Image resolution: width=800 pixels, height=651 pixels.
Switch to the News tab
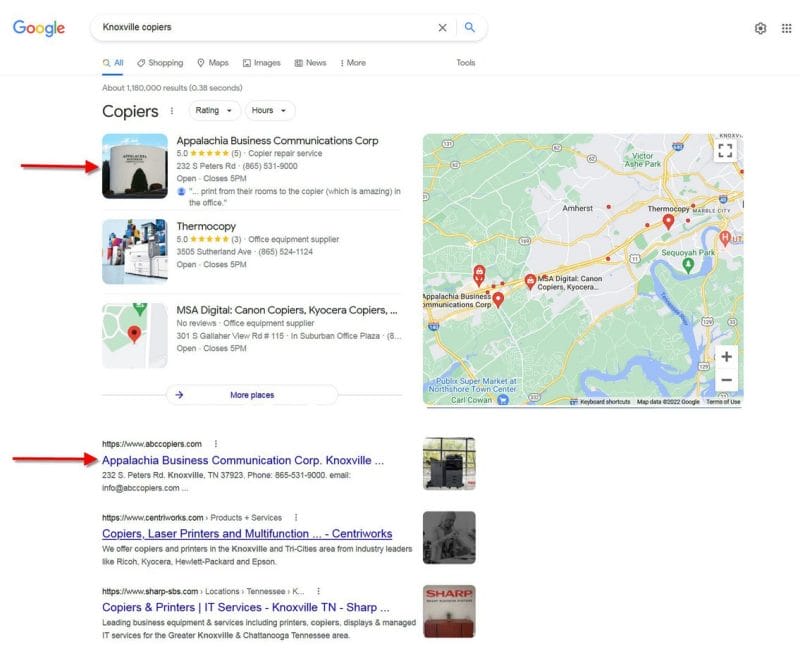(310, 63)
